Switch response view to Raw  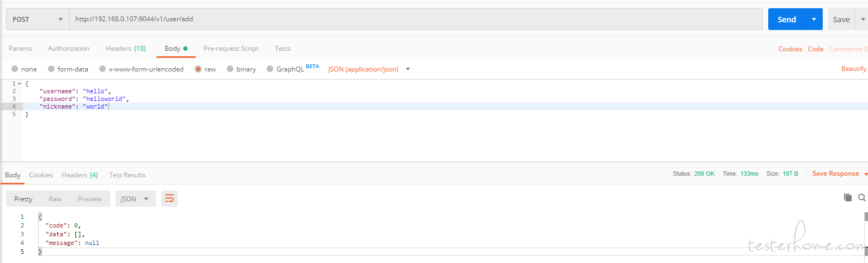(55, 199)
